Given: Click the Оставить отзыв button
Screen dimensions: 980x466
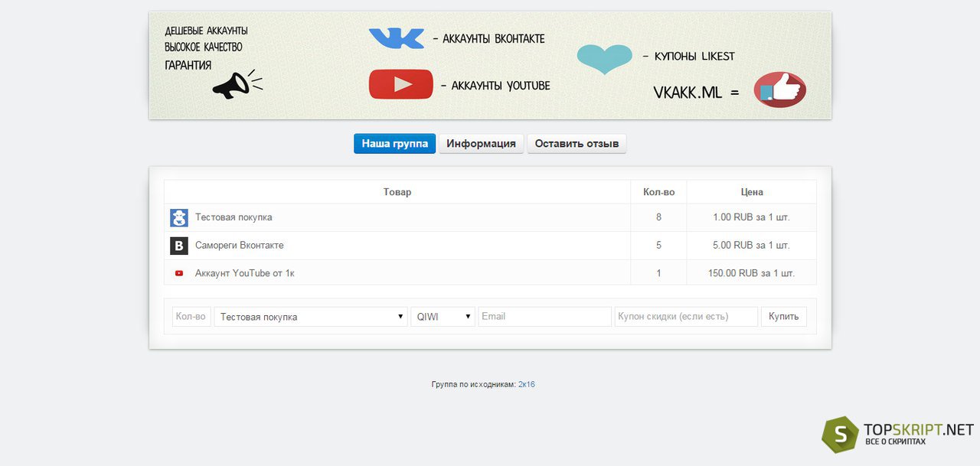Looking at the screenshot, I should (x=577, y=143).
